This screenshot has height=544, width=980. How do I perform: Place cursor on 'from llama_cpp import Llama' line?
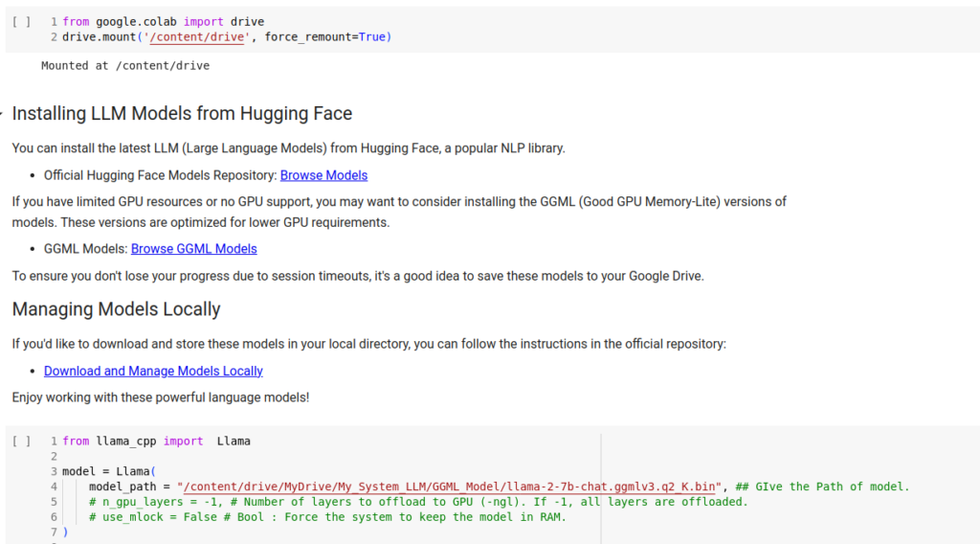point(156,442)
